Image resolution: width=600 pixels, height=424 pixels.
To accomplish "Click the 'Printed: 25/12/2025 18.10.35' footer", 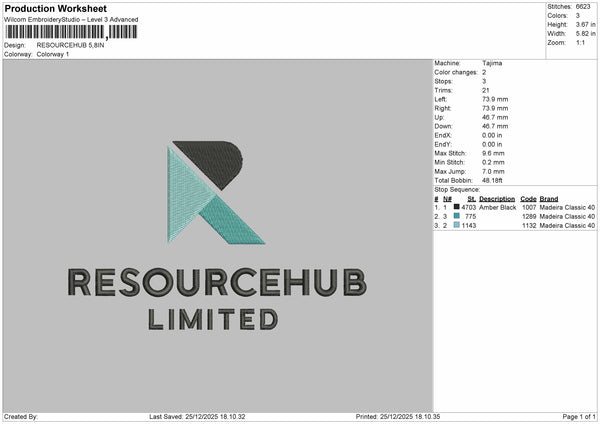I will pyautogui.click(x=398, y=417).
